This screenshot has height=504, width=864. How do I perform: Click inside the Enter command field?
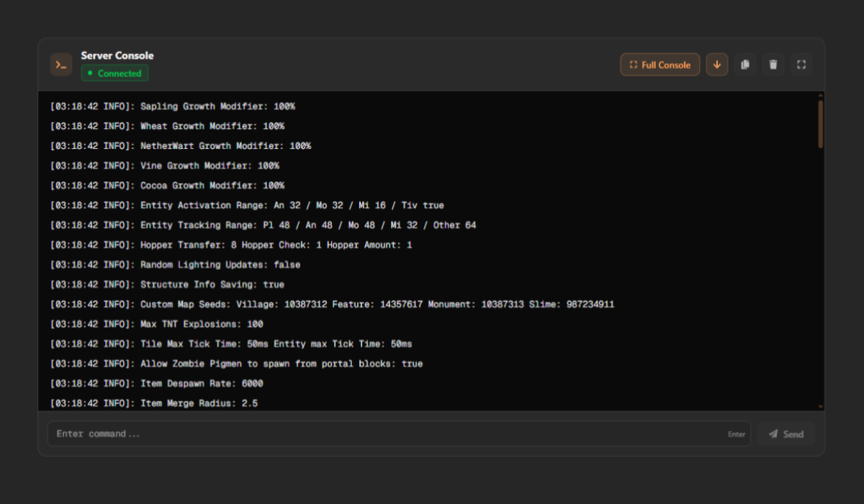click(288, 433)
